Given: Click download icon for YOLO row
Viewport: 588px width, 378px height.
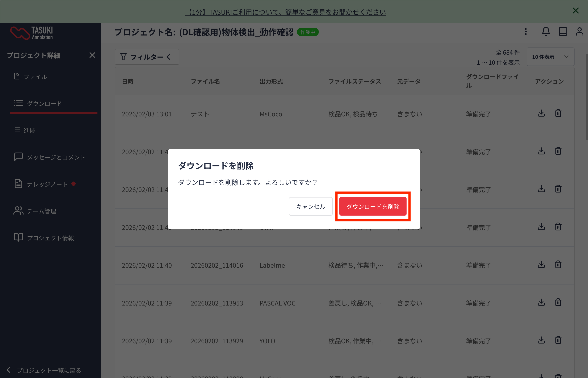Looking at the screenshot, I should (x=541, y=340).
